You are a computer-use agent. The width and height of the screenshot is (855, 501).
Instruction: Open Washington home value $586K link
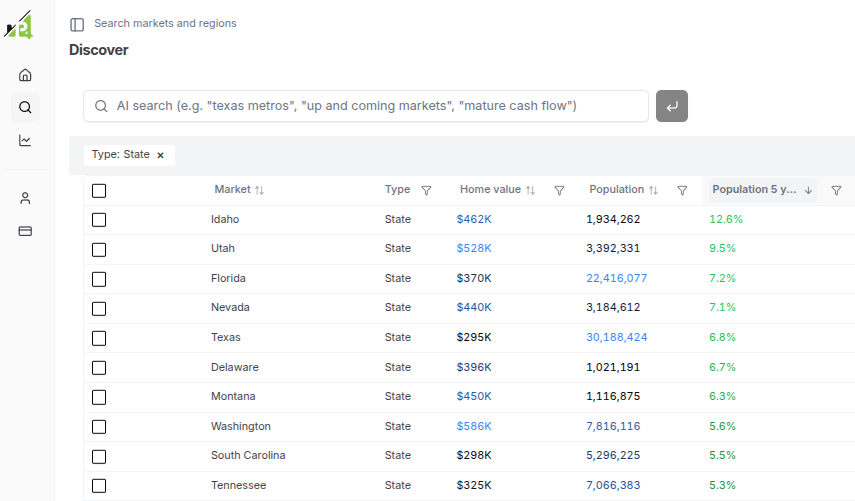click(474, 426)
